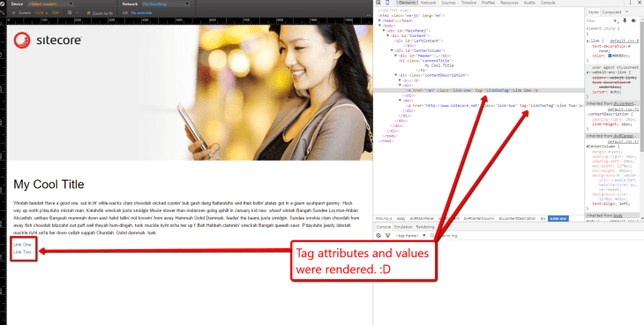Switch to the Timeline tab
Image resolution: width=644 pixels, height=325 pixels.
point(468,3)
